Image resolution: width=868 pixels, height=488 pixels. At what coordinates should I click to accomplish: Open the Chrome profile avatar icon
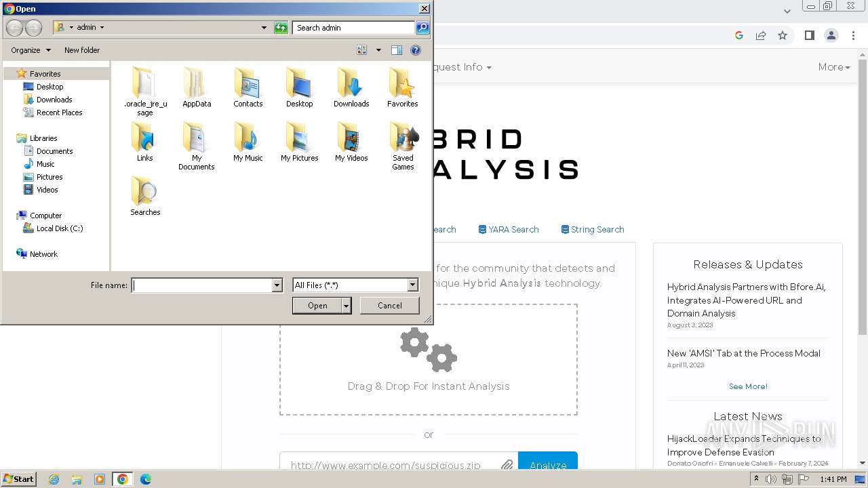pos(831,35)
